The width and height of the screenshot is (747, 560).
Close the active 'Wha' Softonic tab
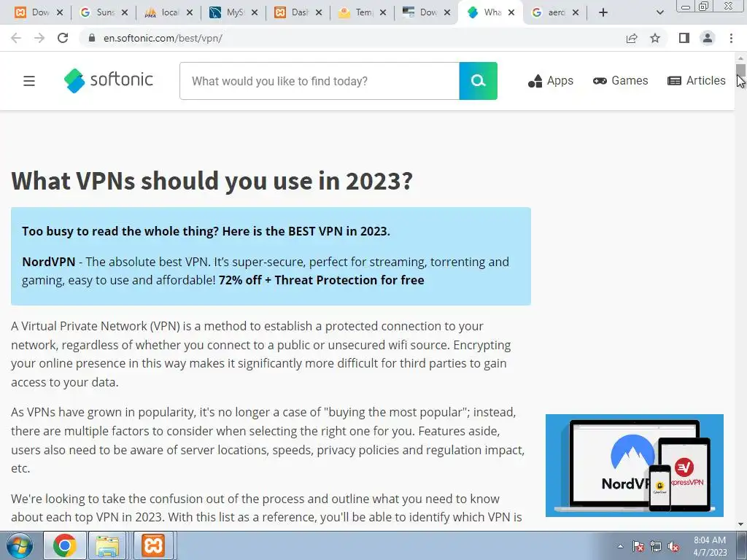coord(511,12)
